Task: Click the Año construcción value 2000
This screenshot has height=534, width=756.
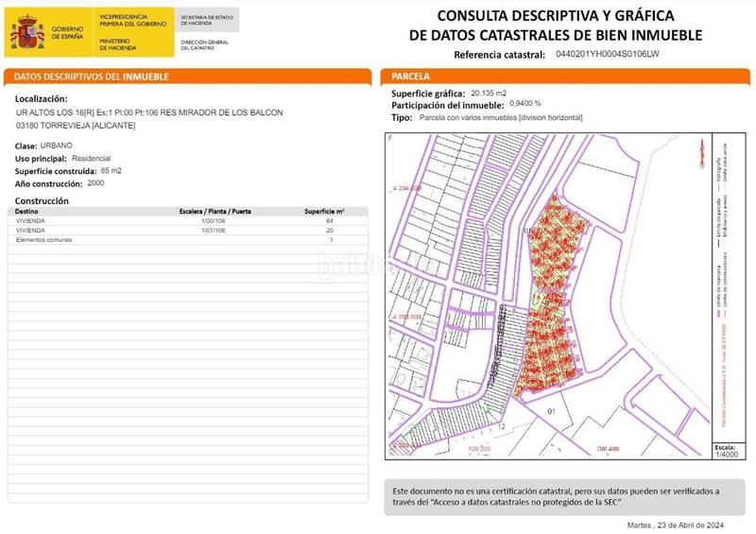Action: click(95, 183)
